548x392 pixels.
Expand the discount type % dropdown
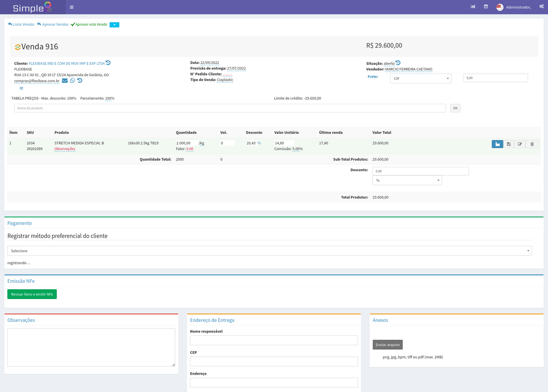point(407,180)
